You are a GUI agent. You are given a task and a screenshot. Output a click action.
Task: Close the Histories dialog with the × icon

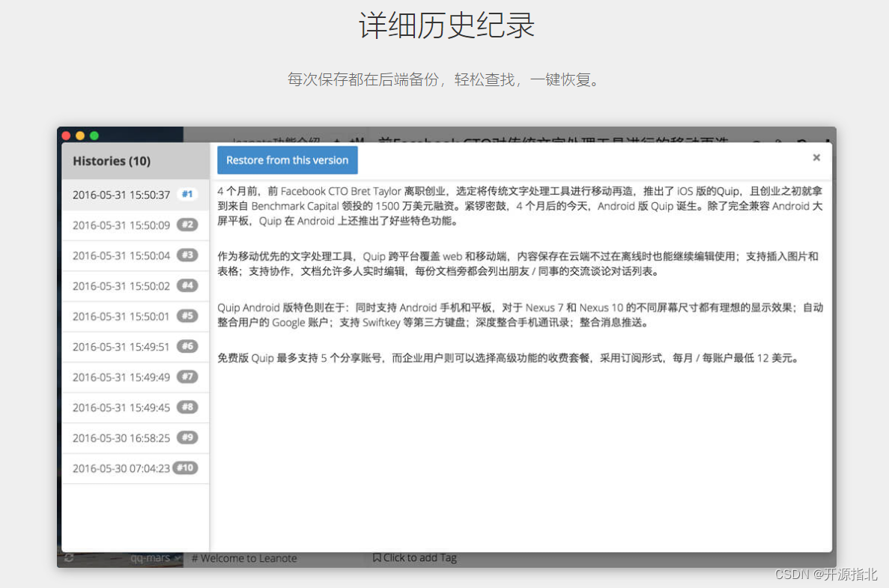816,157
